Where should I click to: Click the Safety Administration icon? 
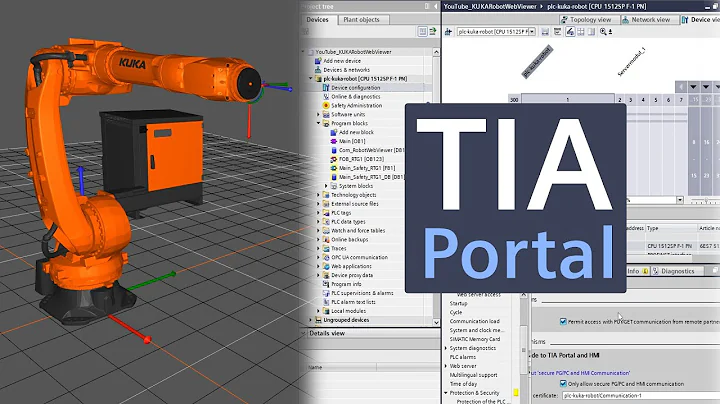point(326,106)
